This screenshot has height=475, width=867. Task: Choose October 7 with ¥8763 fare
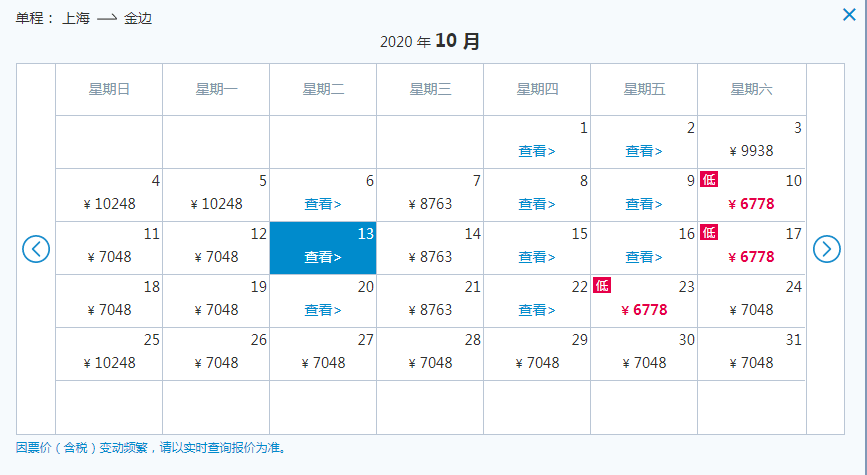[430, 204]
